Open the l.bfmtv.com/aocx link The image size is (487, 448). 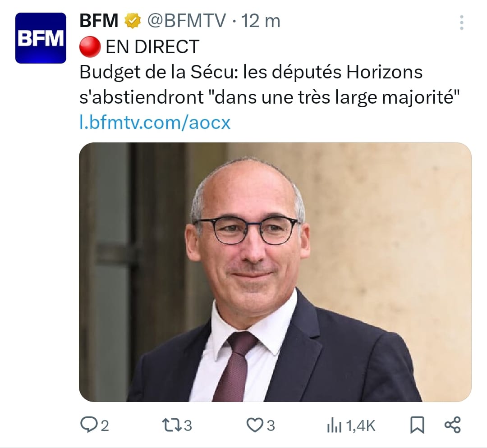155,123
